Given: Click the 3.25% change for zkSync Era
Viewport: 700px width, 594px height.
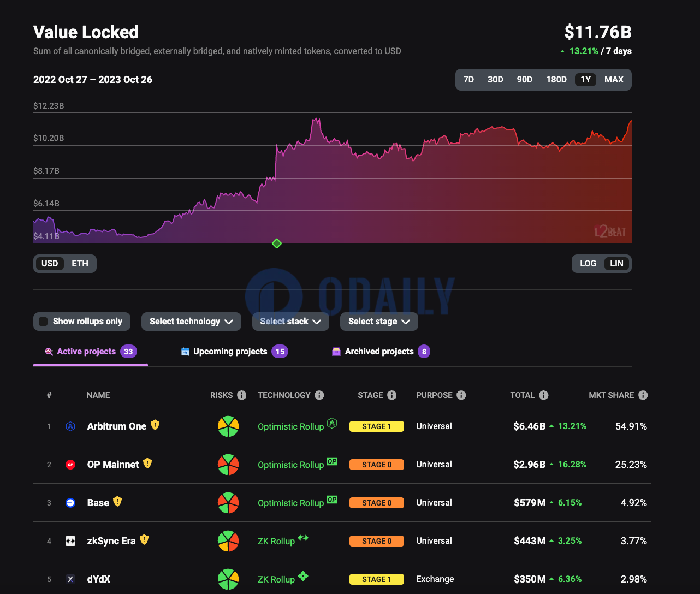Looking at the screenshot, I should pos(570,541).
